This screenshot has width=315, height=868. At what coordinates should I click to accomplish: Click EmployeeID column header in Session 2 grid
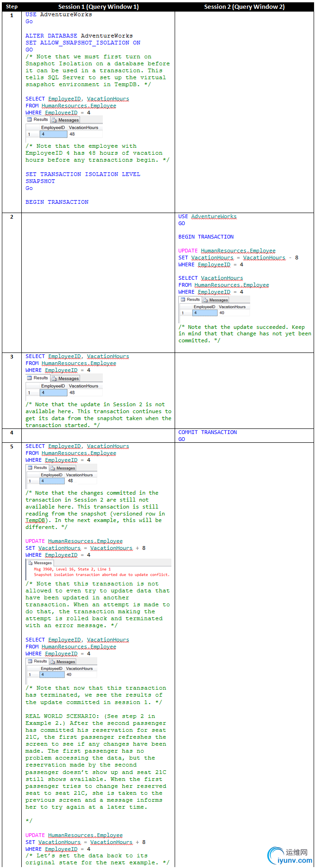pos(204,307)
